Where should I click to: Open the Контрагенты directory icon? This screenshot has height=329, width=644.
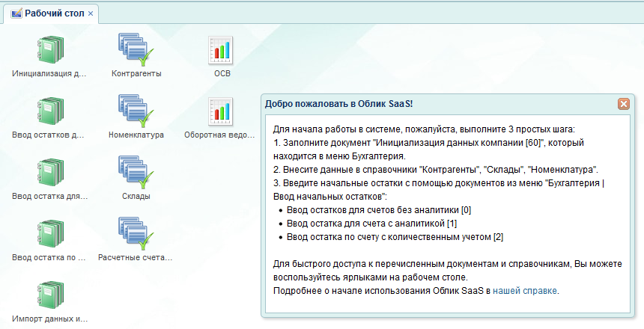136,50
